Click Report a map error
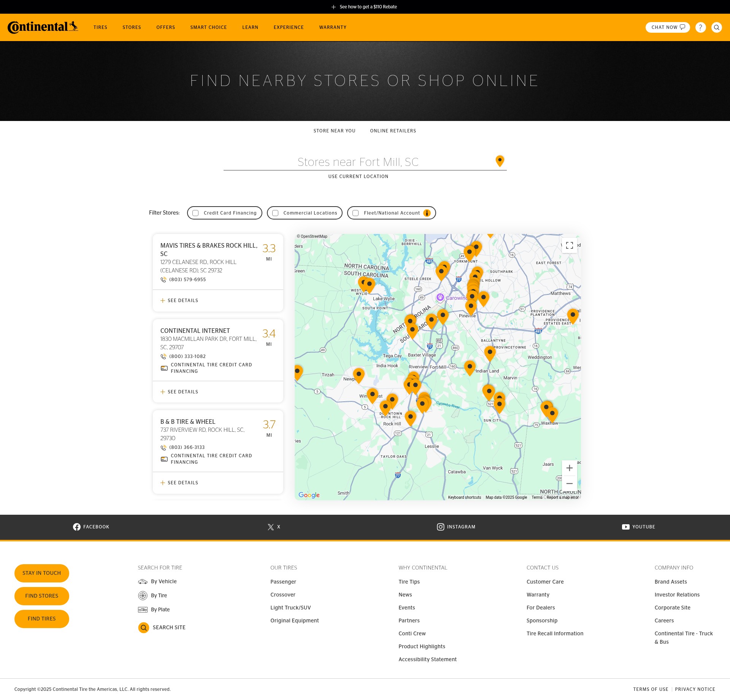This screenshot has width=730, height=700. (563, 497)
